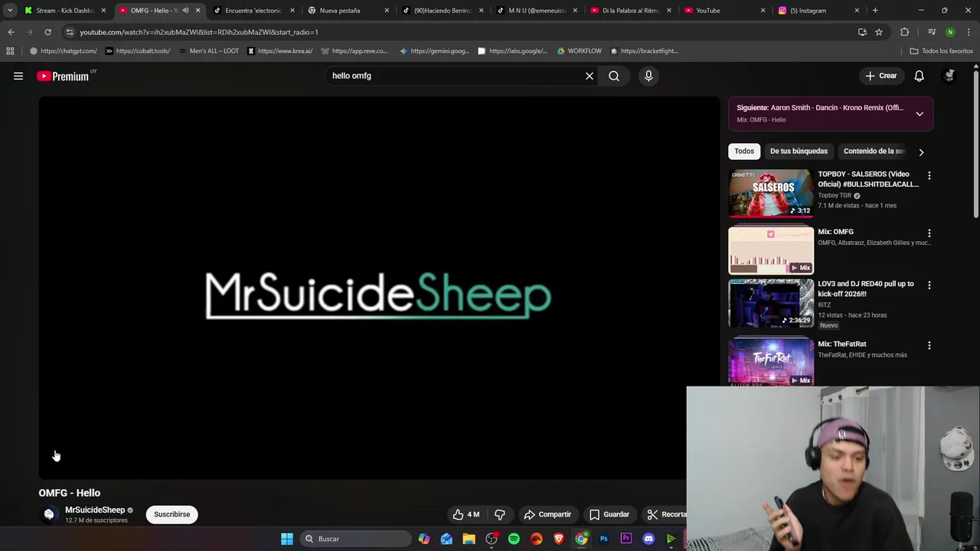Open Spotify from the taskbar
Screen dimensions: 980x551
[514, 539]
